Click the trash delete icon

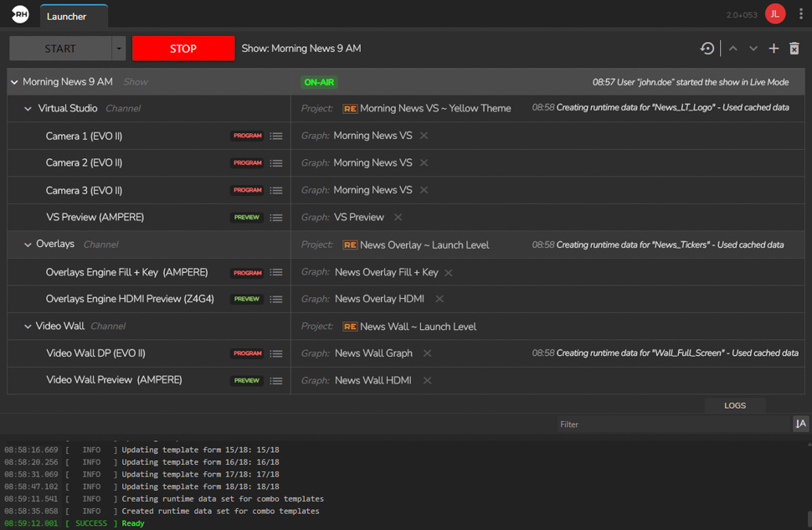[794, 49]
